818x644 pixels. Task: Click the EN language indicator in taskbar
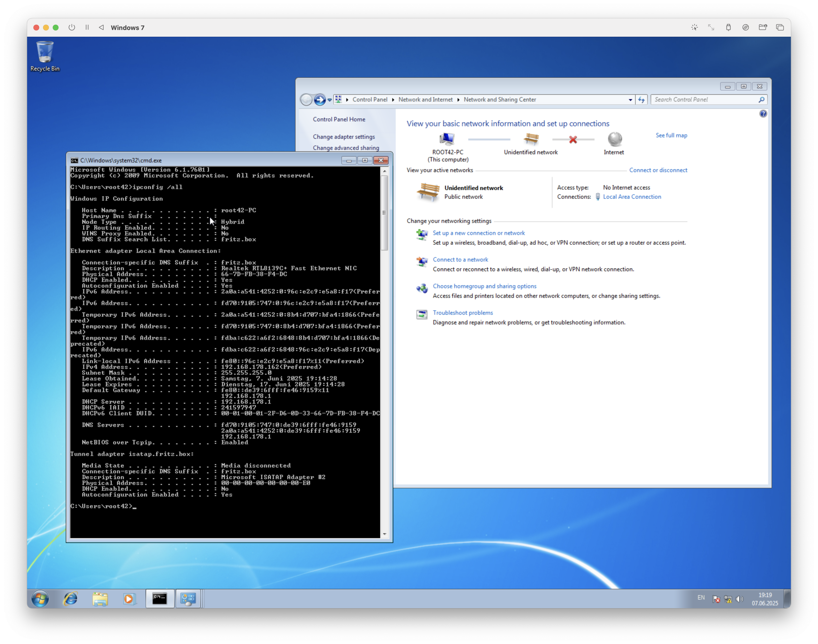701,598
